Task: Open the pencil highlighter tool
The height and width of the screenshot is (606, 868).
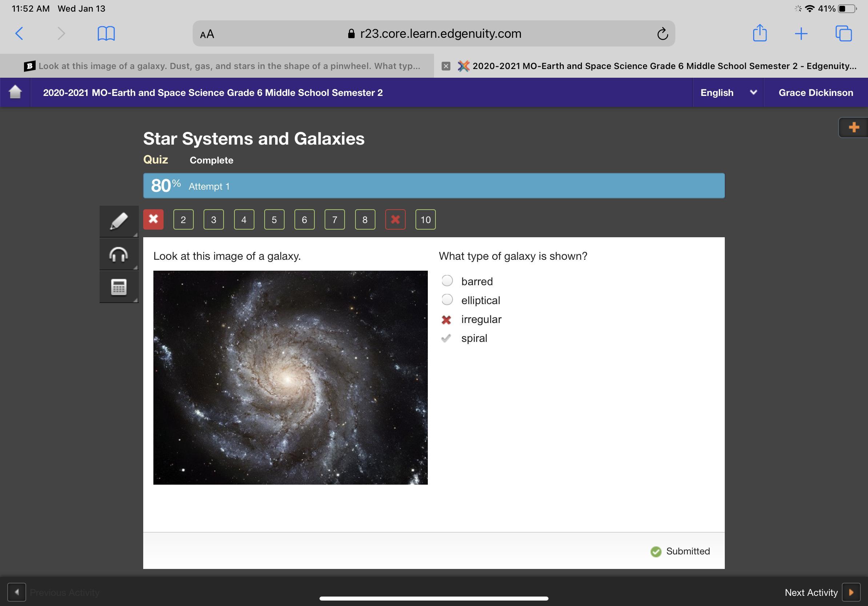Action: click(x=119, y=221)
